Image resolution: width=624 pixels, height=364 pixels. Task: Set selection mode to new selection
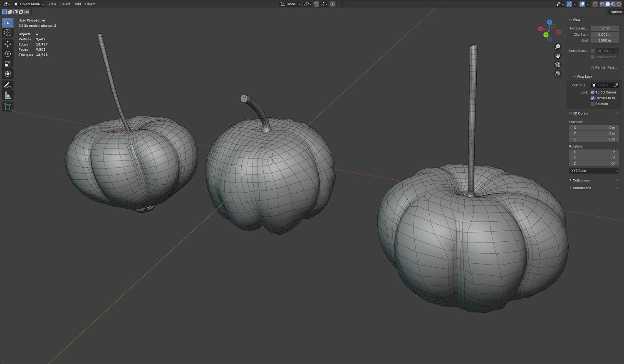click(x=5, y=12)
